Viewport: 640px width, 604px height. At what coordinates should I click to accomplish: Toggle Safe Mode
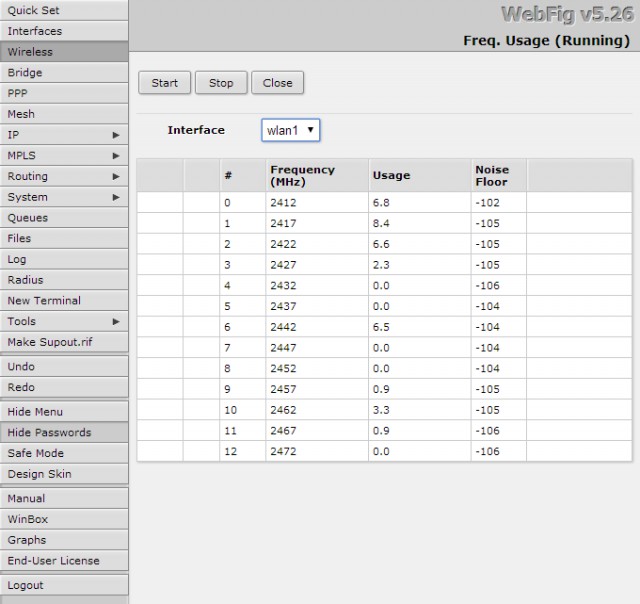(x=64, y=453)
